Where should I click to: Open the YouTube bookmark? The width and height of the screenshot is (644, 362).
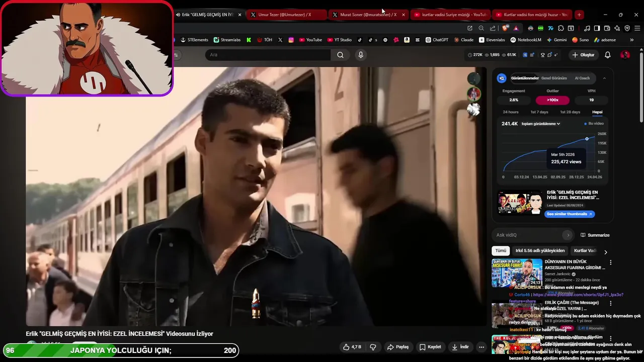tap(310, 40)
